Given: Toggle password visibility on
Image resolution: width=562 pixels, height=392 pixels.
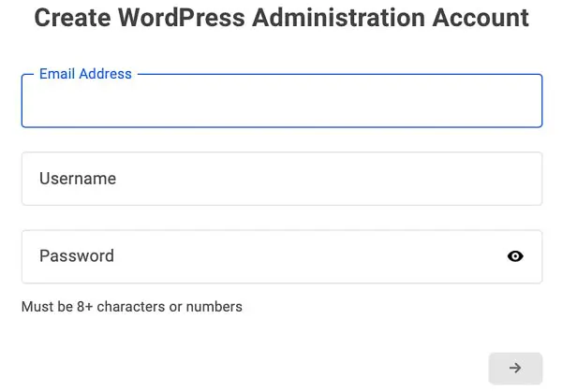Looking at the screenshot, I should tap(515, 256).
